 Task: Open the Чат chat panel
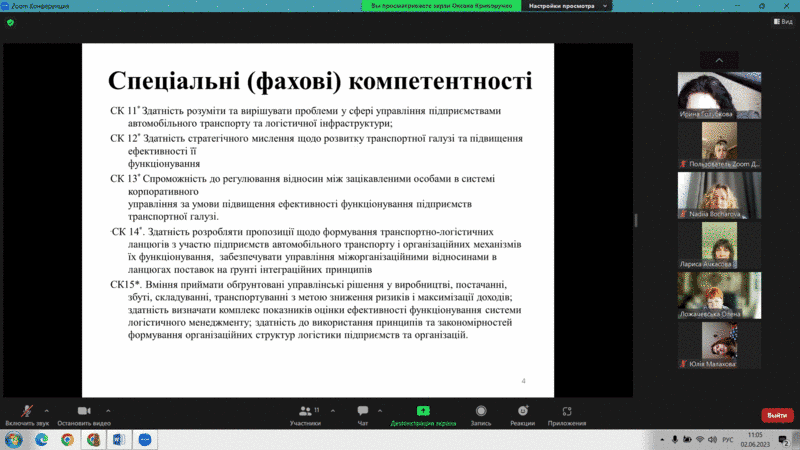tap(363, 411)
